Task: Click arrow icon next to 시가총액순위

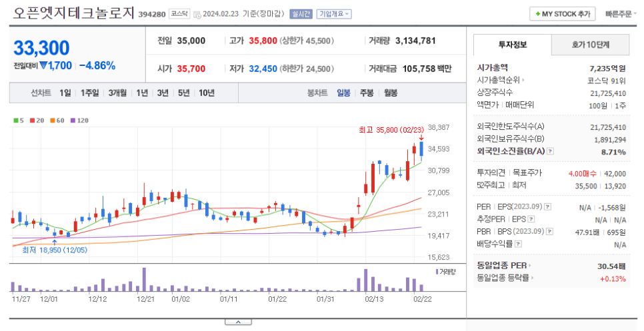Action: [x=523, y=81]
